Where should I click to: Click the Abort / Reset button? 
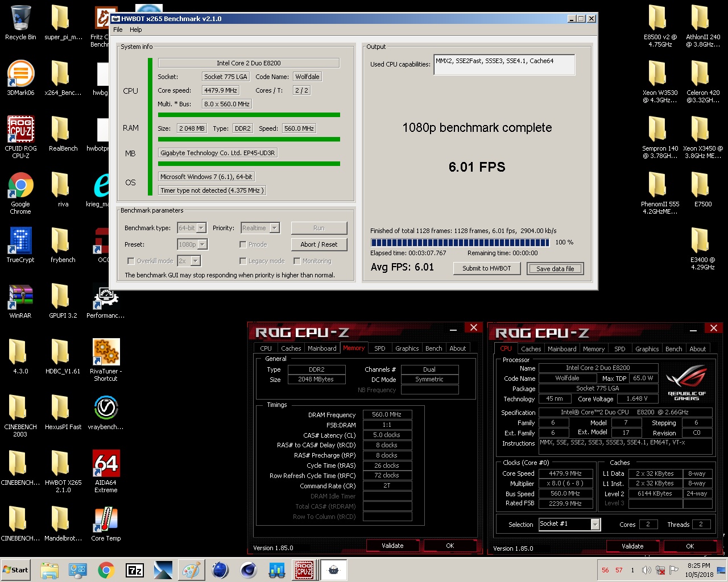(319, 244)
